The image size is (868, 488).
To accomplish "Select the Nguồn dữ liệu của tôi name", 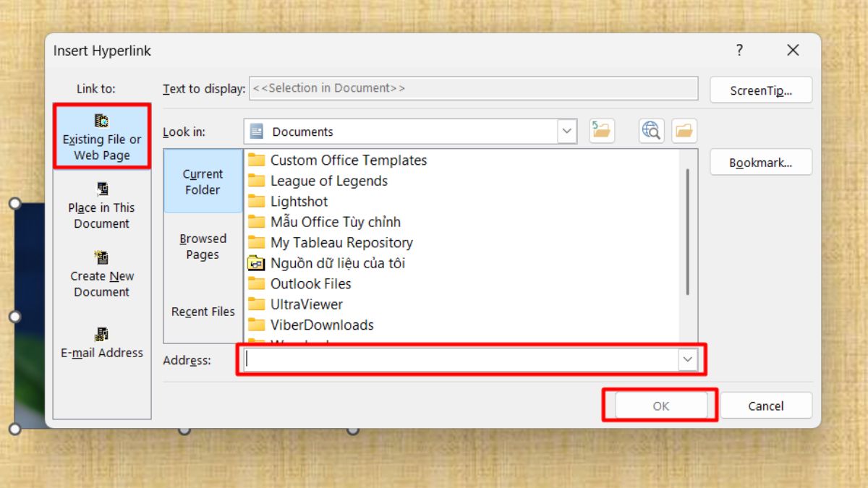I will [338, 263].
